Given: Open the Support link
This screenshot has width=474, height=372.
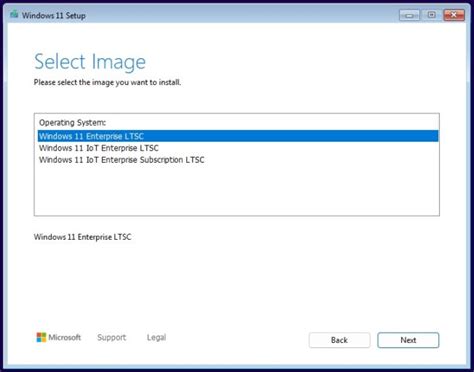Looking at the screenshot, I should pyautogui.click(x=112, y=337).
